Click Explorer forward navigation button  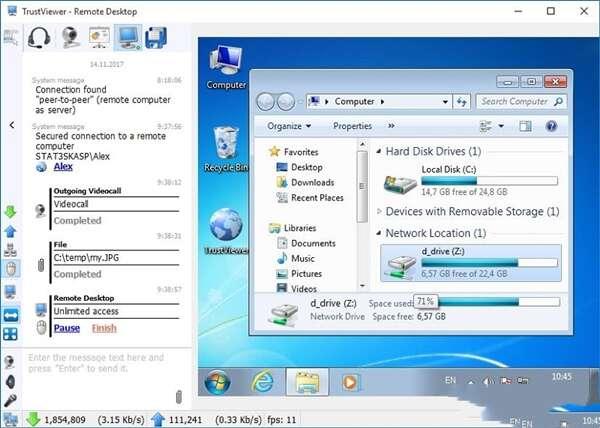pos(285,102)
